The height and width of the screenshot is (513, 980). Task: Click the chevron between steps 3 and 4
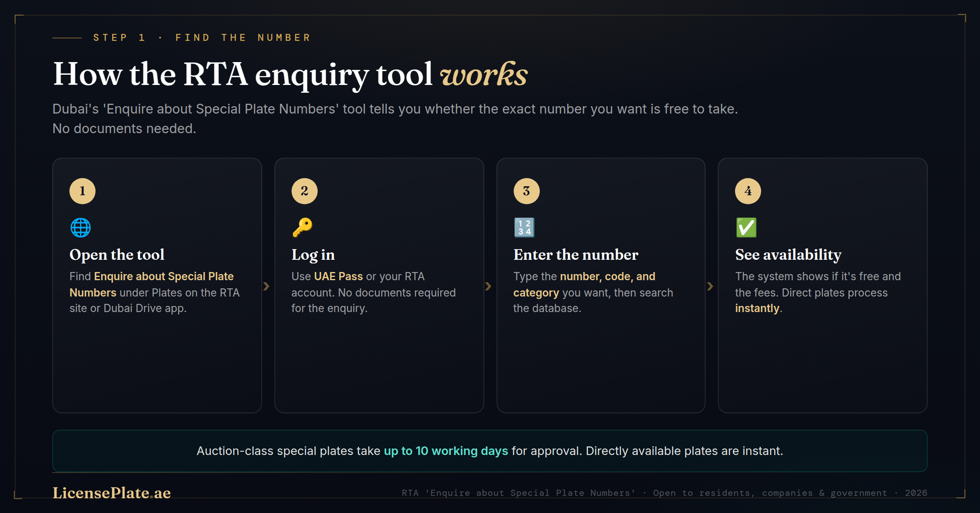(x=710, y=286)
